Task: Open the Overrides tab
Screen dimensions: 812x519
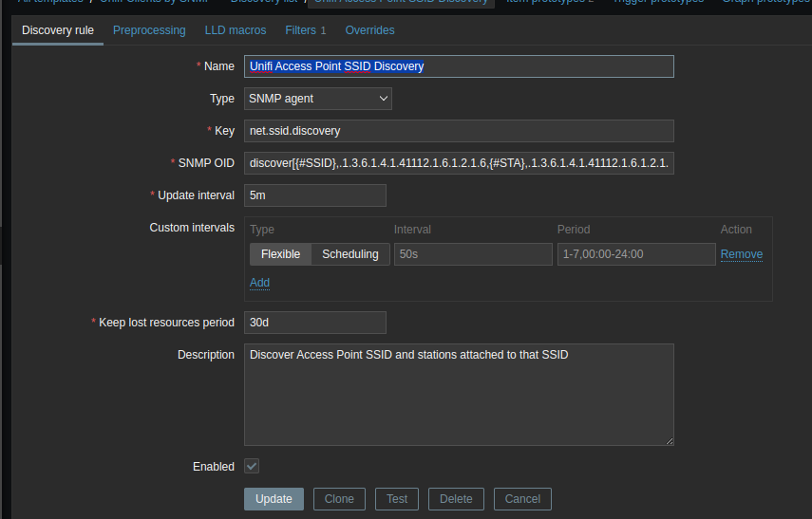Action: click(x=369, y=30)
